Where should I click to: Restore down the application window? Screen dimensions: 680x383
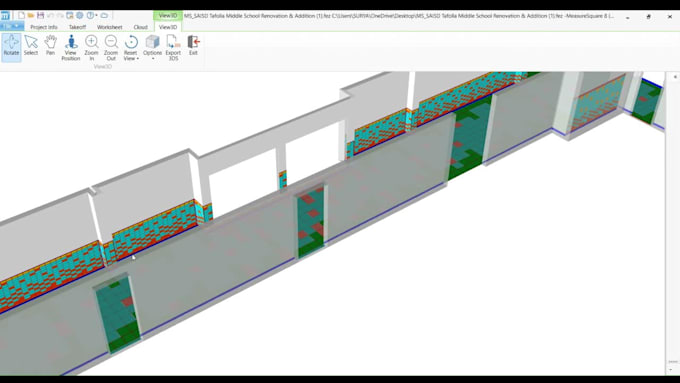649,16
